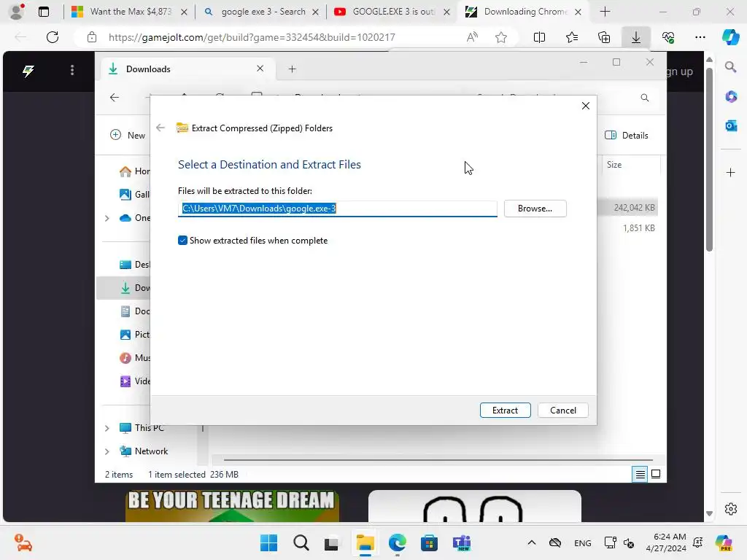Cancel the extraction dialog

pyautogui.click(x=562, y=410)
